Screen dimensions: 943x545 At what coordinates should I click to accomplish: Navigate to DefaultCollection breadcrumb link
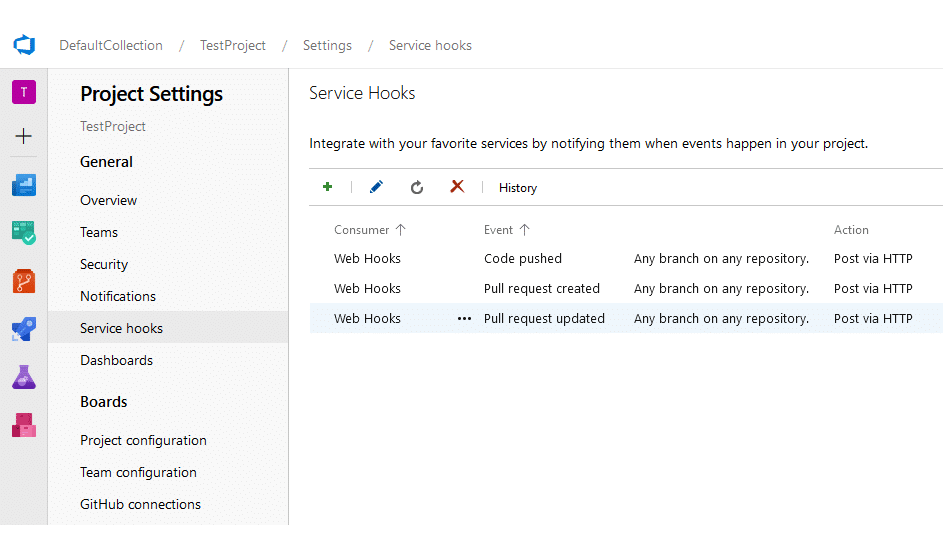(x=111, y=45)
